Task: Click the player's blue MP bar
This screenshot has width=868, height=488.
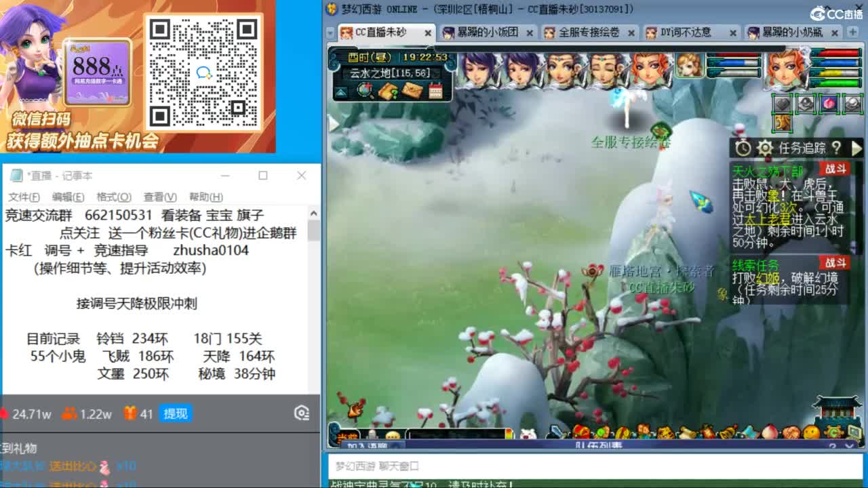Action: point(835,63)
